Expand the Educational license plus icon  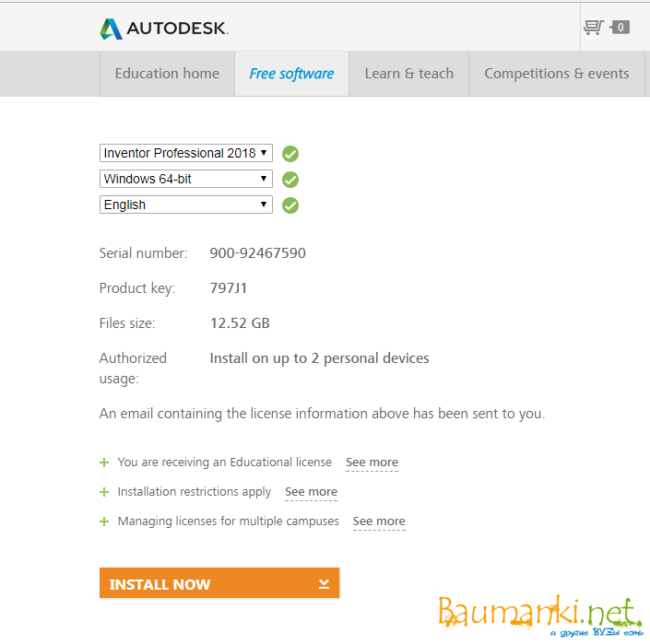click(104, 463)
